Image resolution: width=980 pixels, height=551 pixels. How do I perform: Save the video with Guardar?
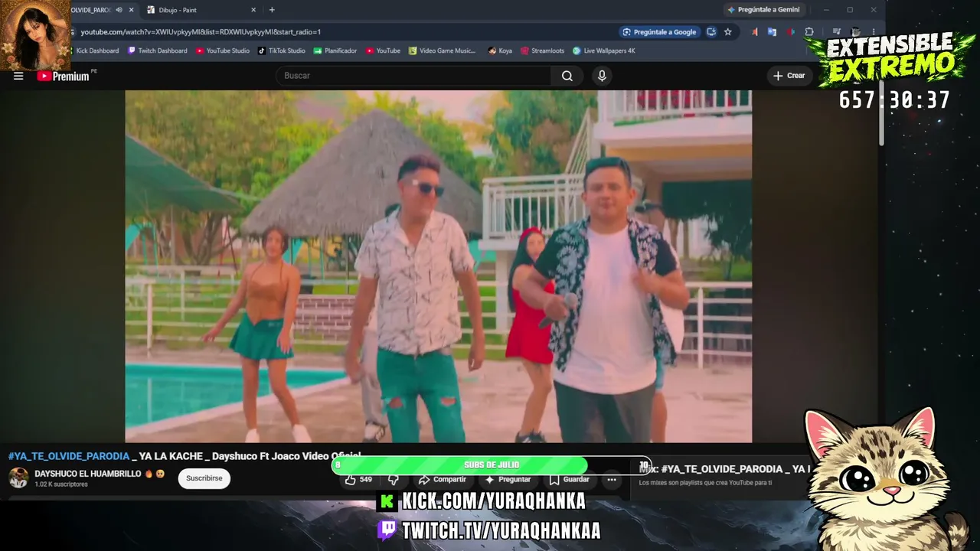[x=570, y=480]
